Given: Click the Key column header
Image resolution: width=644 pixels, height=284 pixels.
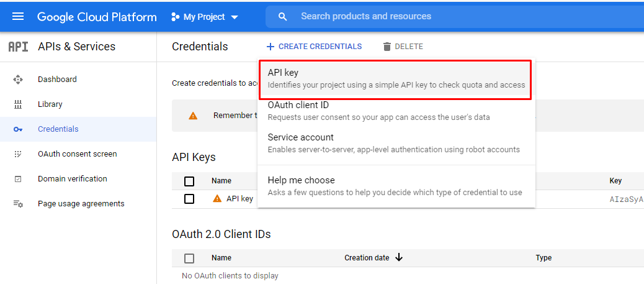Looking at the screenshot, I should pos(615,181).
